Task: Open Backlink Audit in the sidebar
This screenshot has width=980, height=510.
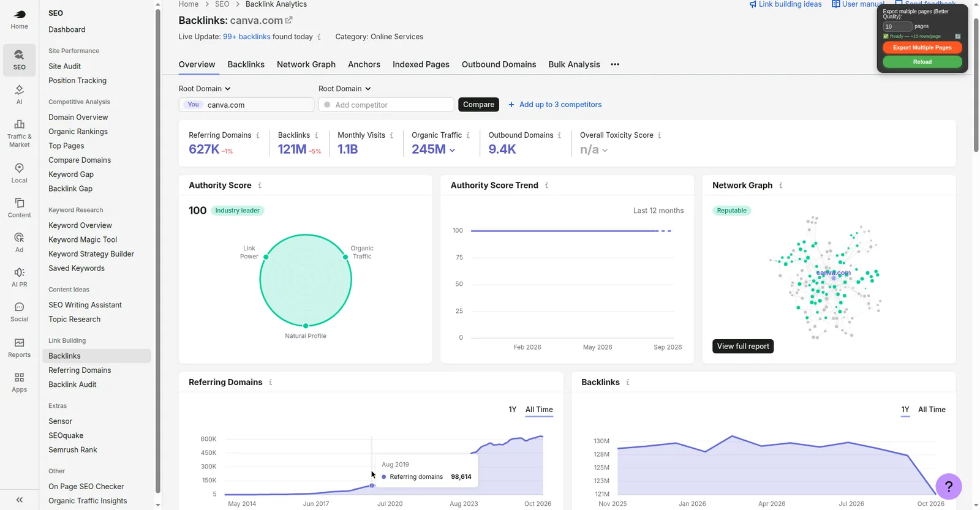Action: pos(72,384)
